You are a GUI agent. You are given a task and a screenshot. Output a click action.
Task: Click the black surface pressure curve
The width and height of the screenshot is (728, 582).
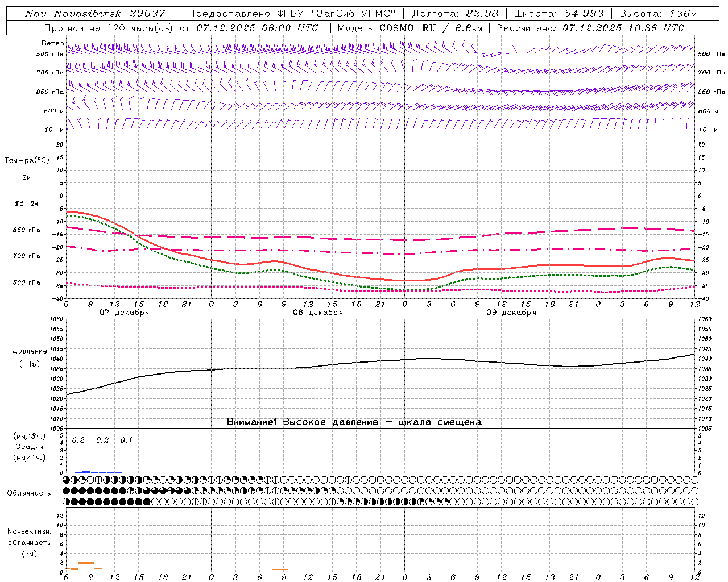click(381, 362)
